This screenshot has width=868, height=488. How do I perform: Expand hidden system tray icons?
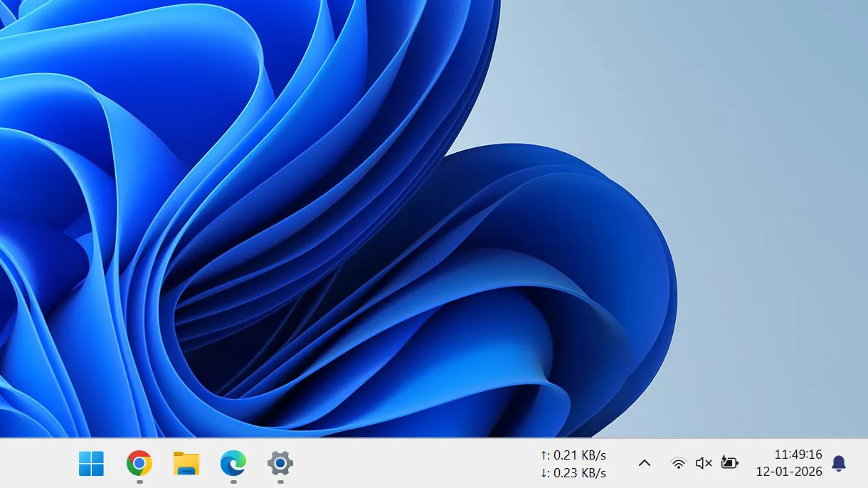[644, 463]
